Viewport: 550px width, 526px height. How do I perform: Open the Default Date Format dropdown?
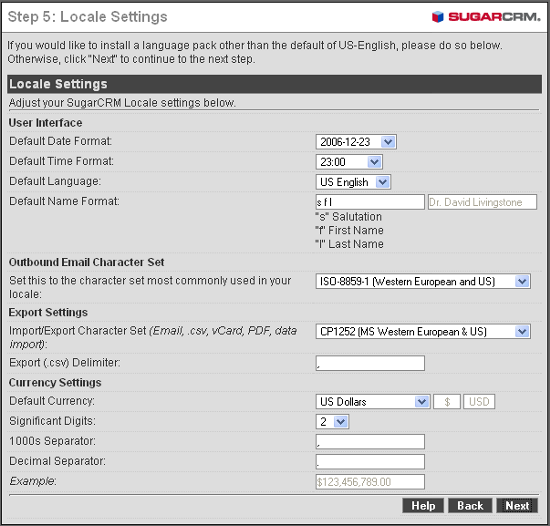pyautogui.click(x=356, y=142)
